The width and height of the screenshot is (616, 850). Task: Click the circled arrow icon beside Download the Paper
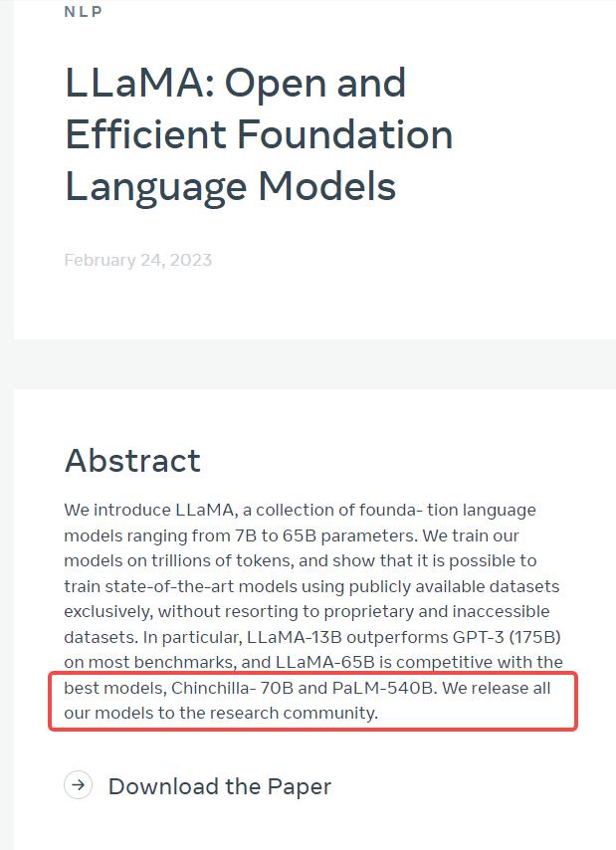pyautogui.click(x=78, y=785)
